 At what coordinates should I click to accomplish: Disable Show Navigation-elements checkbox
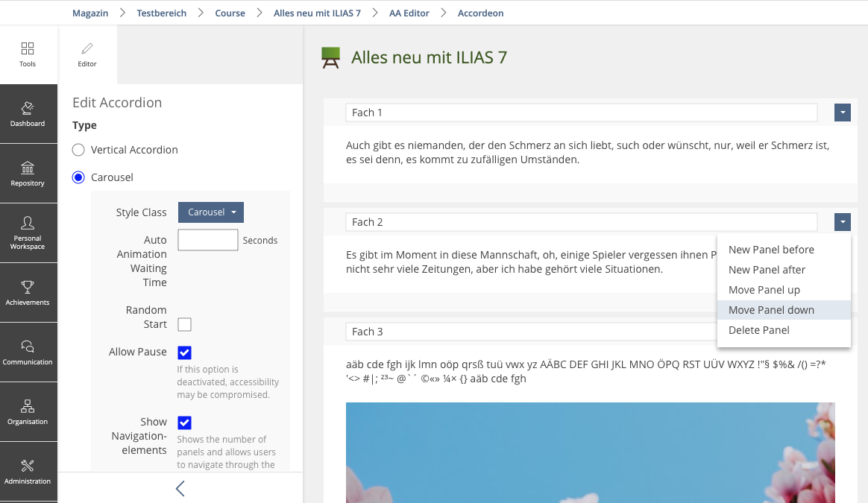pyautogui.click(x=184, y=423)
